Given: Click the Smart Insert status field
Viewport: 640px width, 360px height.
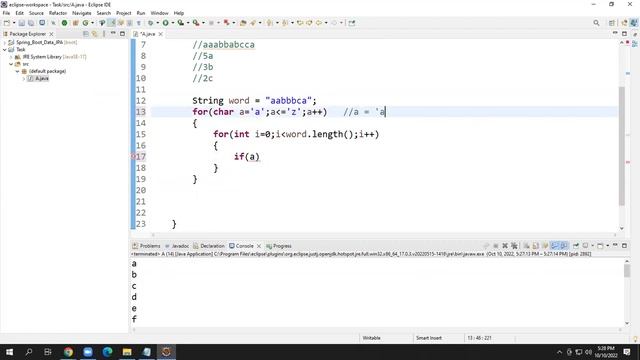Looking at the screenshot, I should (x=429, y=338).
